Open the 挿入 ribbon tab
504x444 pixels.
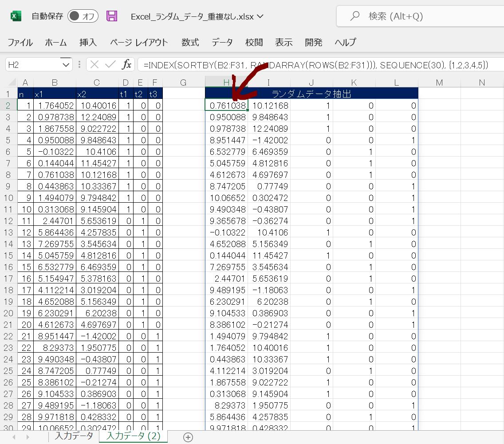pyautogui.click(x=88, y=42)
